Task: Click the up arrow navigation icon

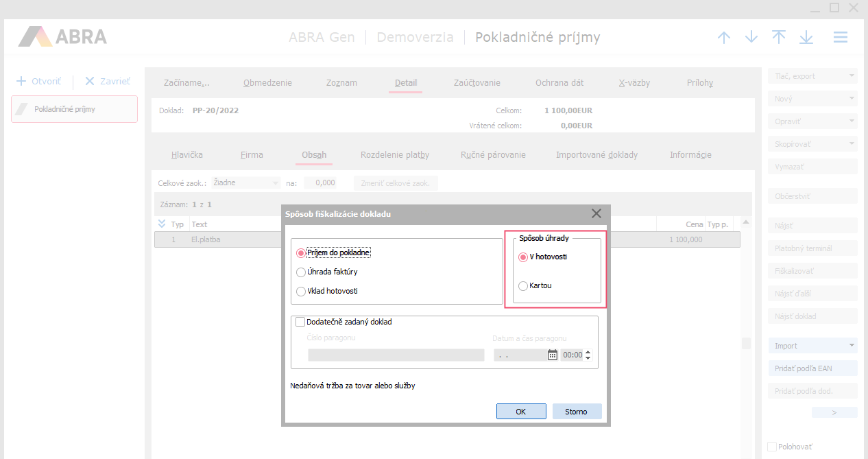Action: coord(724,38)
